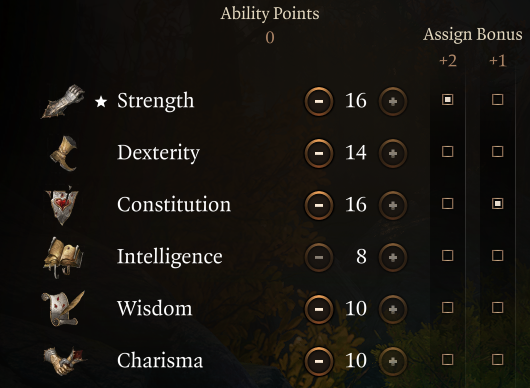
Task: Decrease Constitution with the minus button
Action: click(x=318, y=205)
